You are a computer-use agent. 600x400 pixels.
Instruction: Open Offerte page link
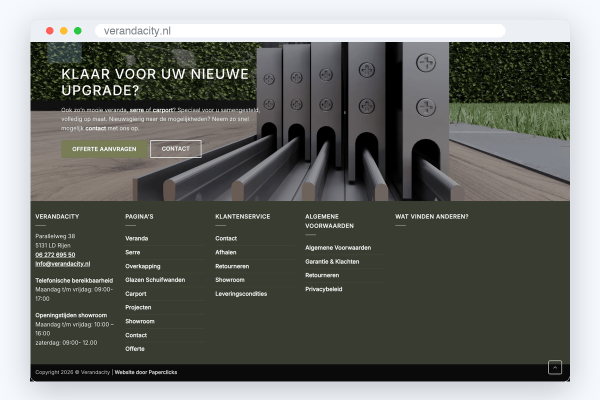tap(135, 349)
